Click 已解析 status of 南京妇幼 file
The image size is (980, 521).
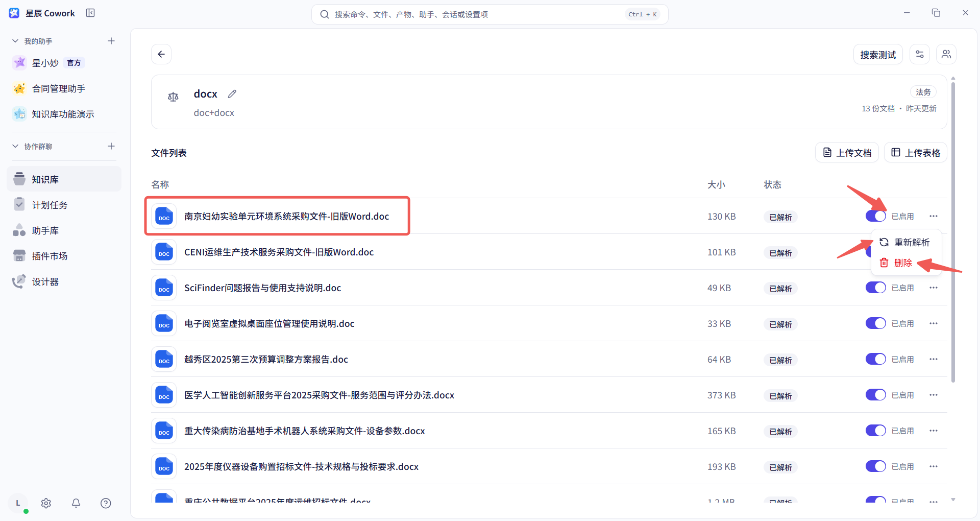click(780, 217)
